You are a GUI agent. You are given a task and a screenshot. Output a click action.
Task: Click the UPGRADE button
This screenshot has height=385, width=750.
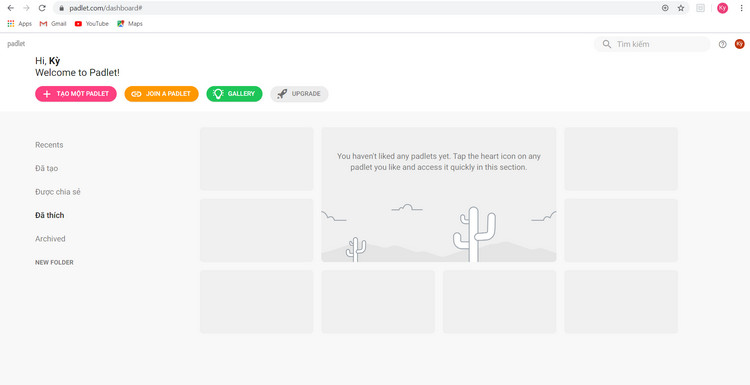(x=299, y=94)
